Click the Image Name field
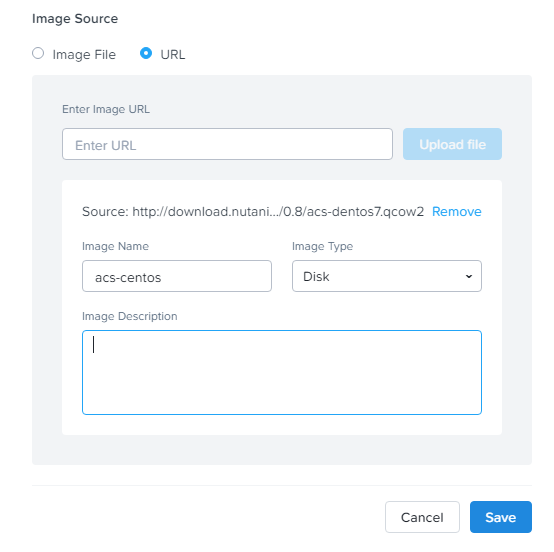The height and width of the screenshot is (552, 554). point(177,276)
